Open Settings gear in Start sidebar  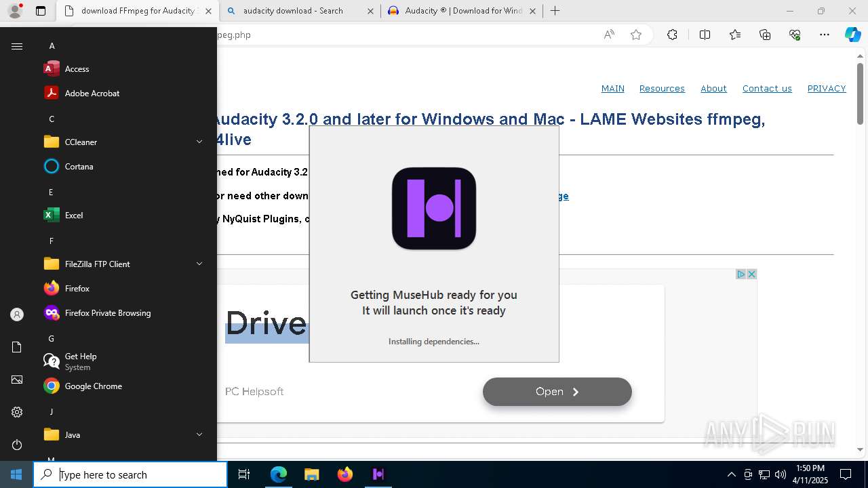pyautogui.click(x=17, y=412)
